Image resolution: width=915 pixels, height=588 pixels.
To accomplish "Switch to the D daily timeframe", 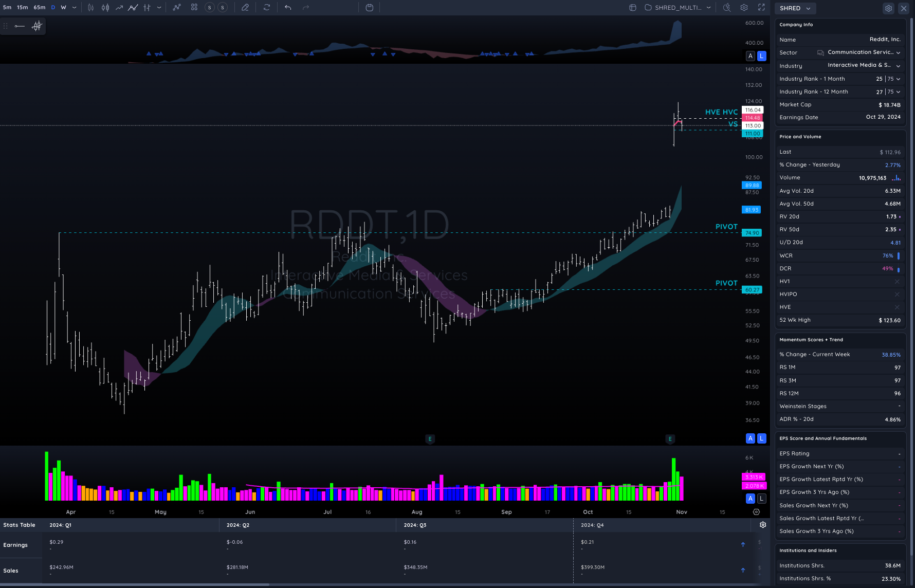I will [53, 8].
